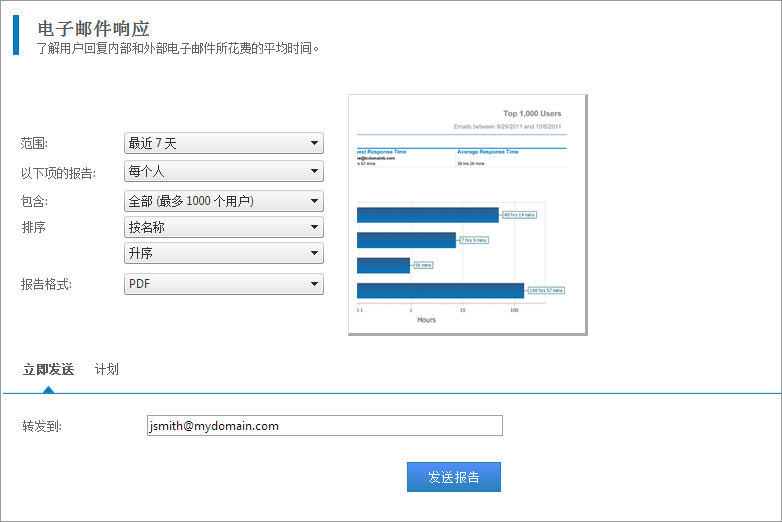Open the 范围 dropdown showing 最近 7 天

point(223,143)
